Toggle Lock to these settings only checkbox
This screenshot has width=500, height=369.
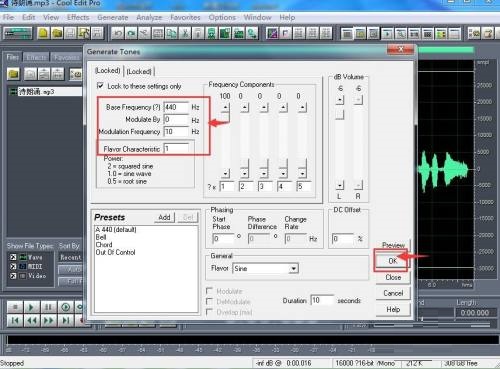pos(100,86)
